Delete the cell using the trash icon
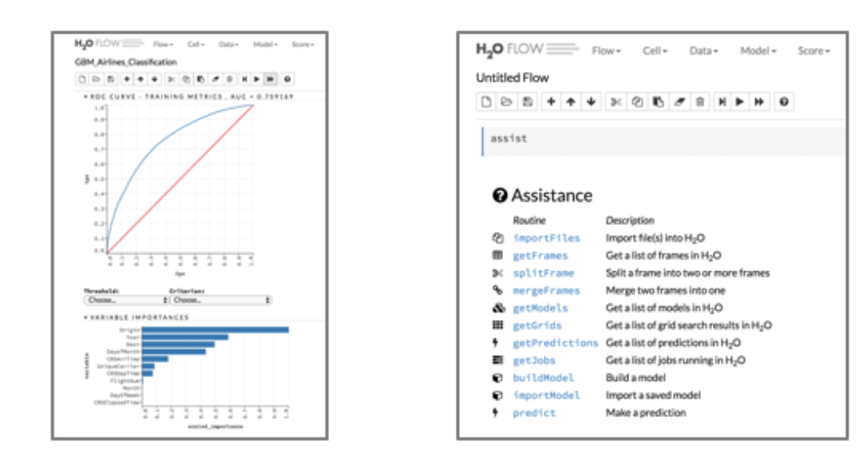The image size is (868, 461). coord(700,98)
